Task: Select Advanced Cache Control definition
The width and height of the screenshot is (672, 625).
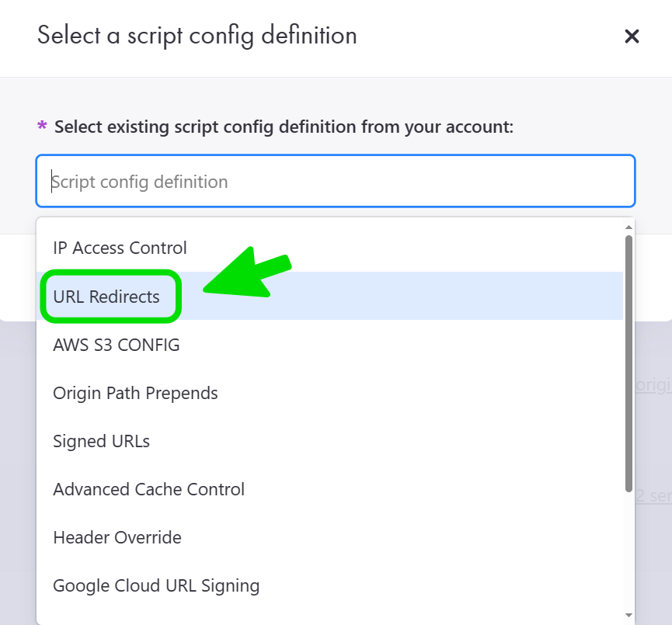Action: tap(148, 489)
